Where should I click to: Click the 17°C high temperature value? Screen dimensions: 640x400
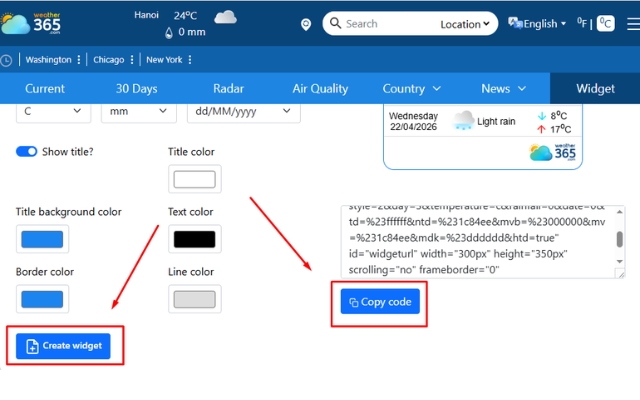(x=560, y=129)
